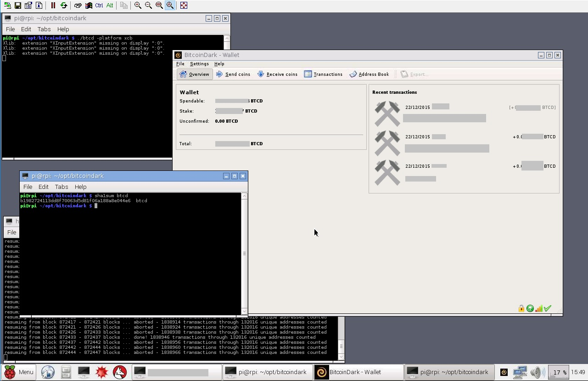Click the Spendable: label in the wallet
Viewport: 588px width, 381px height.
coord(192,101)
